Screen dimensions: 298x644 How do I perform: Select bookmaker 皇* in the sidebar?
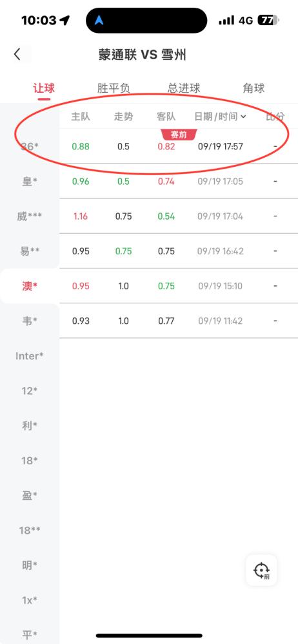pyautogui.click(x=30, y=181)
